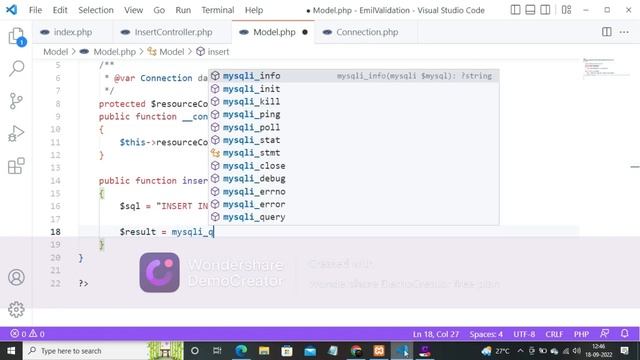Open the Customize Layout icon
Screen dimensions: 640x360
(x=566, y=10)
